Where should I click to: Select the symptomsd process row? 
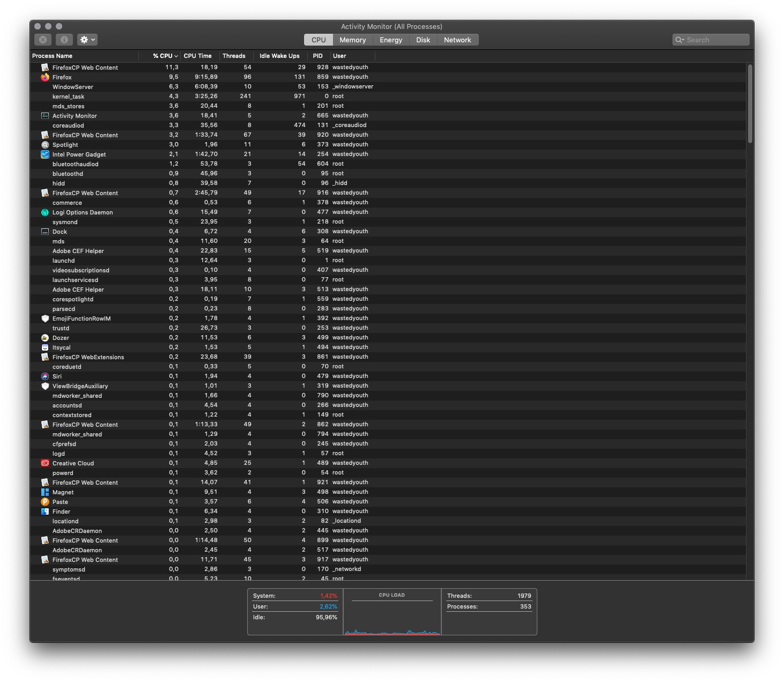click(x=388, y=569)
